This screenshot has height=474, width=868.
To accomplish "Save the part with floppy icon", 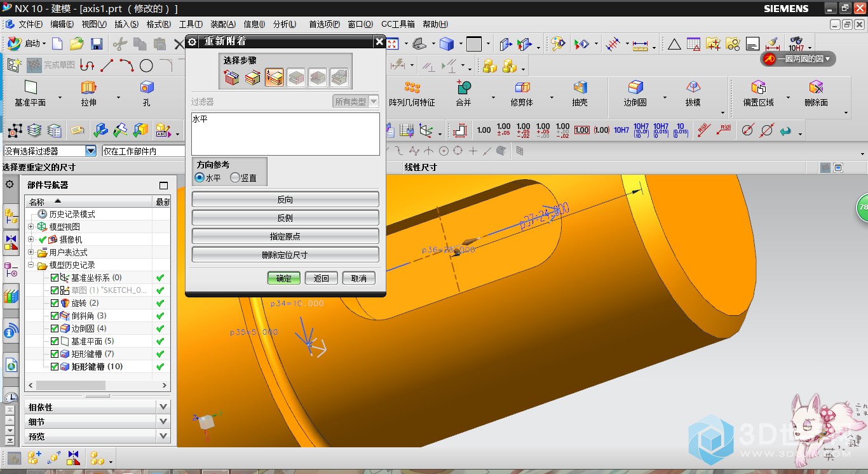I will point(97,44).
